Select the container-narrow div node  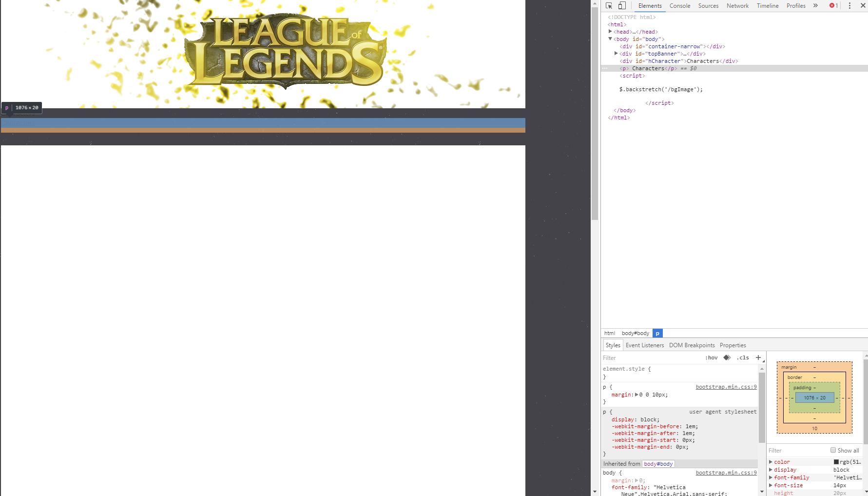(673, 46)
